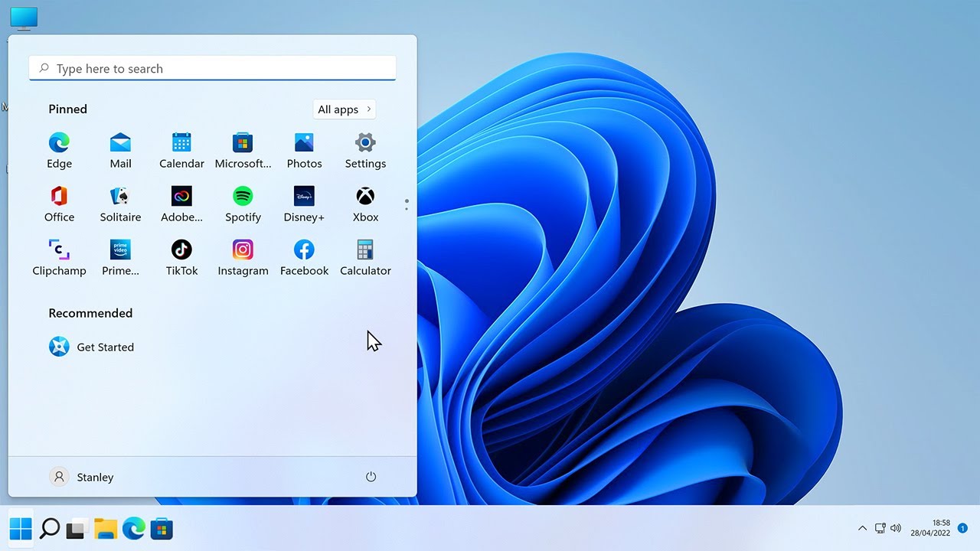Image resolution: width=980 pixels, height=551 pixels.
Task: Open the Facebook app
Action: point(304,258)
